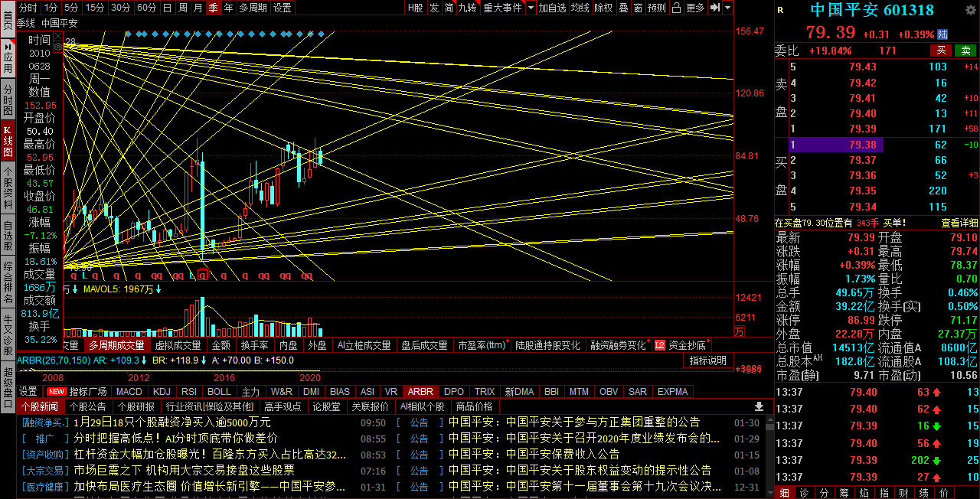Open the 高手观点 news tab
Screen dimensions: 980x499
point(283,406)
